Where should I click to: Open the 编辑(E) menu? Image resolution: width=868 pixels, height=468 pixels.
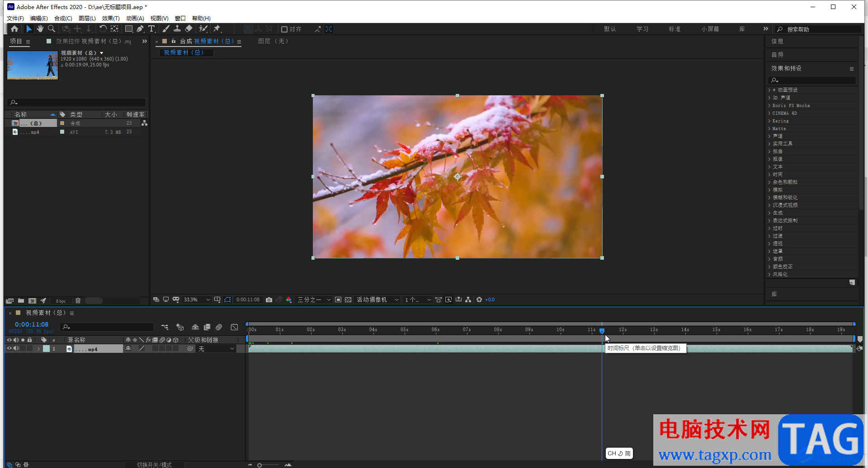click(39, 18)
